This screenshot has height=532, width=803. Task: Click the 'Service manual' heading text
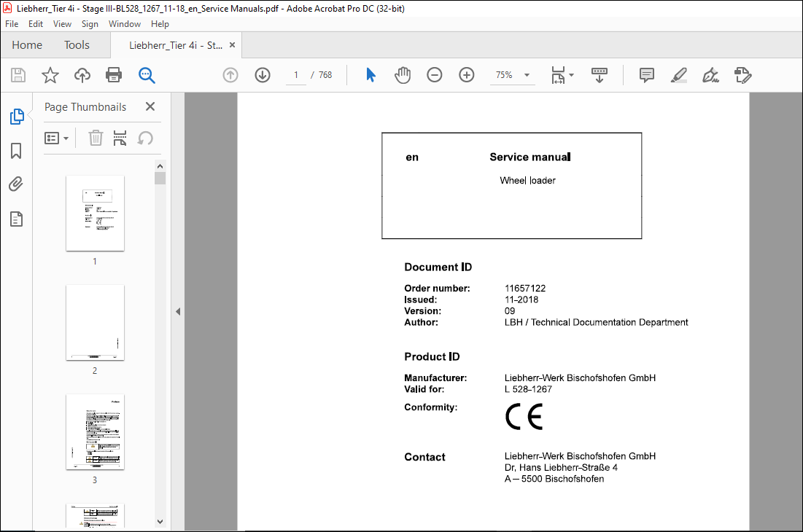click(x=530, y=157)
